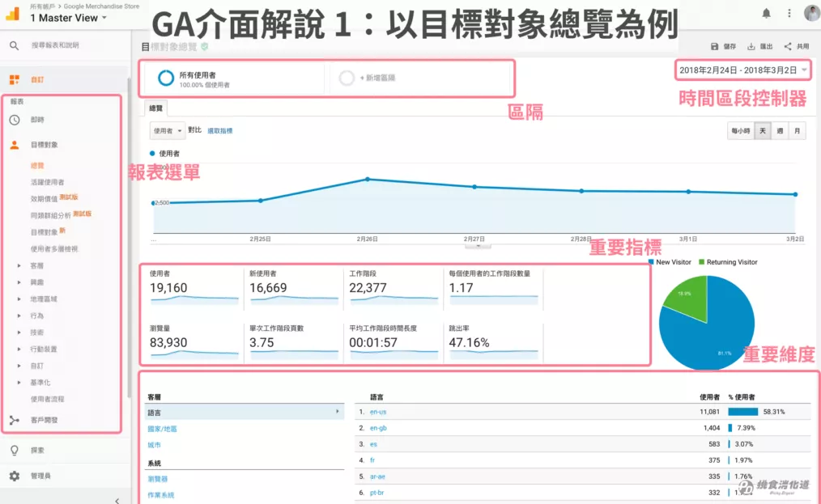Open the ar-ae language link

(377, 476)
